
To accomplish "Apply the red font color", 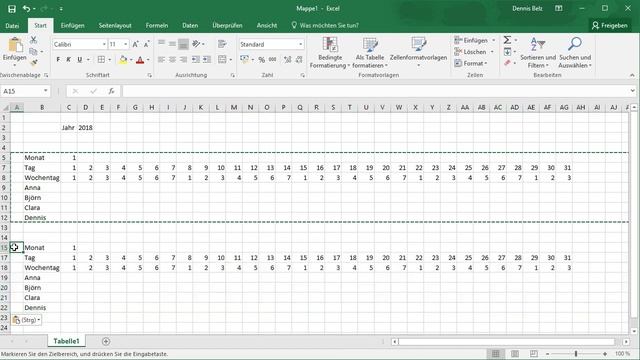I will 140,60.
